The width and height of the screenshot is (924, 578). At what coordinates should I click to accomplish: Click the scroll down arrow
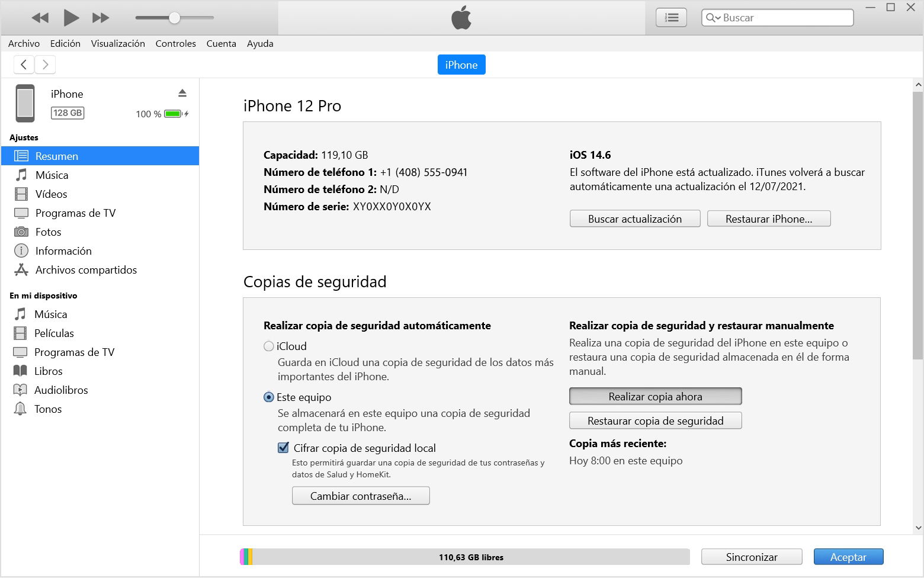[x=918, y=527]
